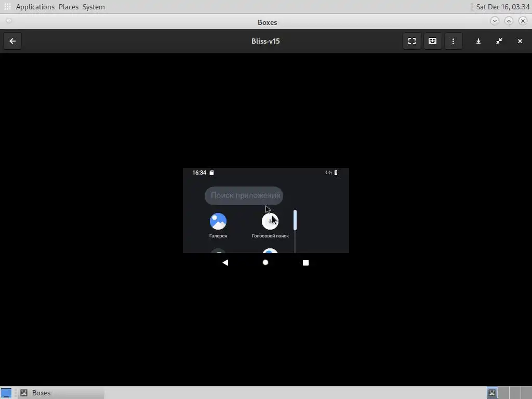Launch the Голосовой поиск app

270,221
